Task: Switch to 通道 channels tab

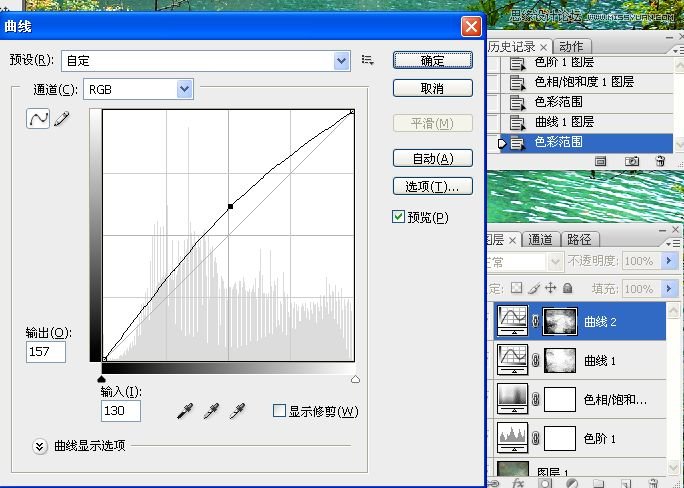Action: [540, 239]
